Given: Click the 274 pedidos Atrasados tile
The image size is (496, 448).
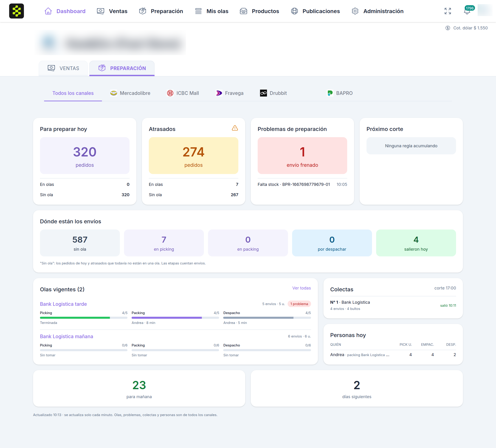Looking at the screenshot, I should coord(194,156).
